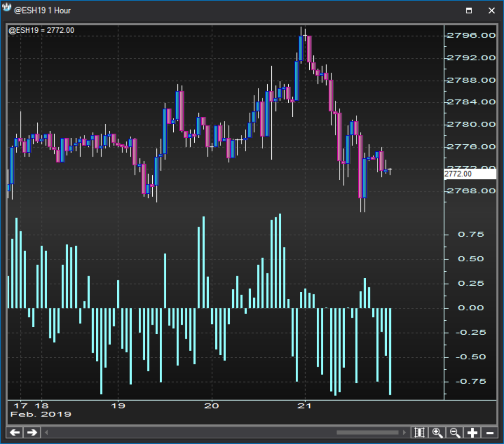Click the horizontal scrollbar thumb

point(368,432)
